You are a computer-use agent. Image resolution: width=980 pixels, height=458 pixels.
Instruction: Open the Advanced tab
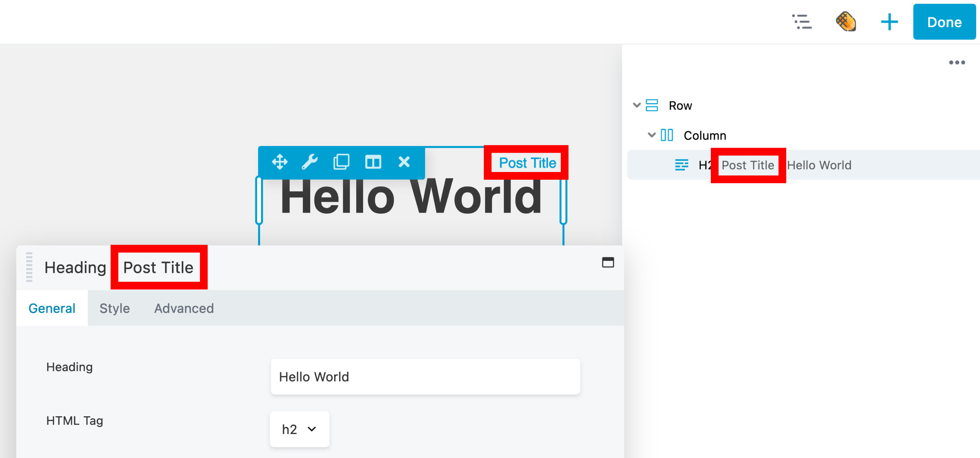tap(184, 308)
